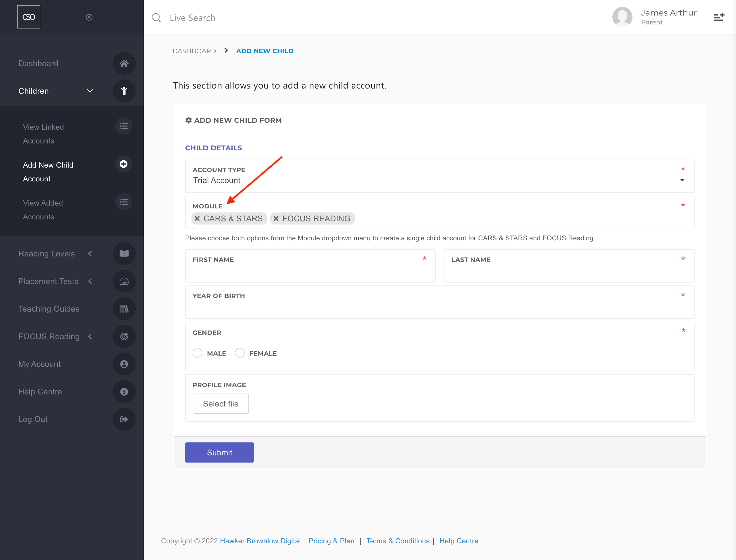Image resolution: width=736 pixels, height=560 pixels.
Task: Click the ADD NEW CHILD breadcrumb
Action: pyautogui.click(x=265, y=51)
